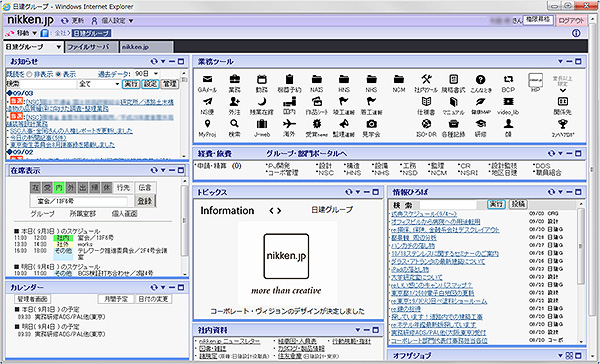Click the ISO・DR globe icon

pos(426,124)
